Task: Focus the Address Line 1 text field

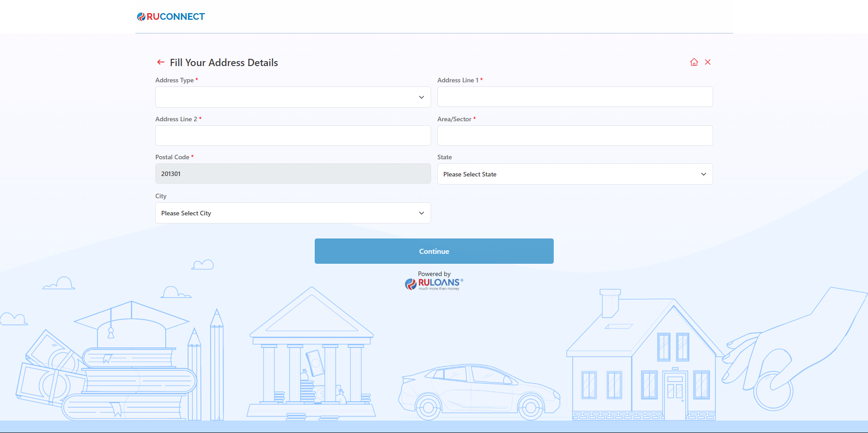Action: 575,97
